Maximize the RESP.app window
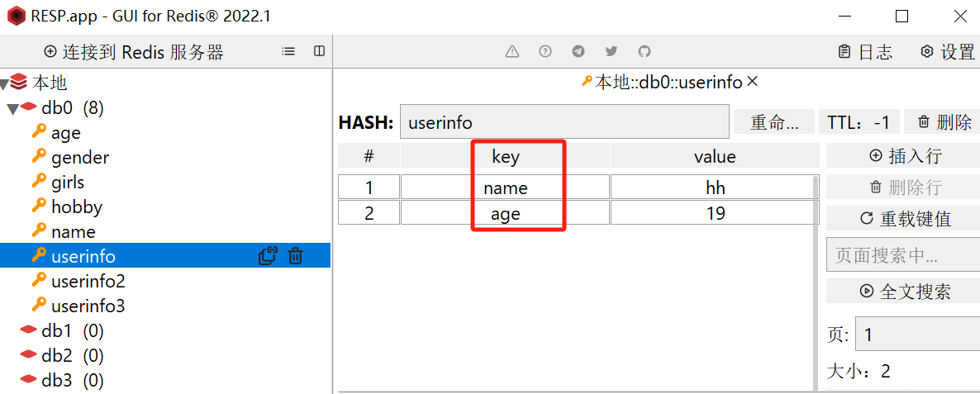This screenshot has width=980, height=394. click(x=902, y=17)
